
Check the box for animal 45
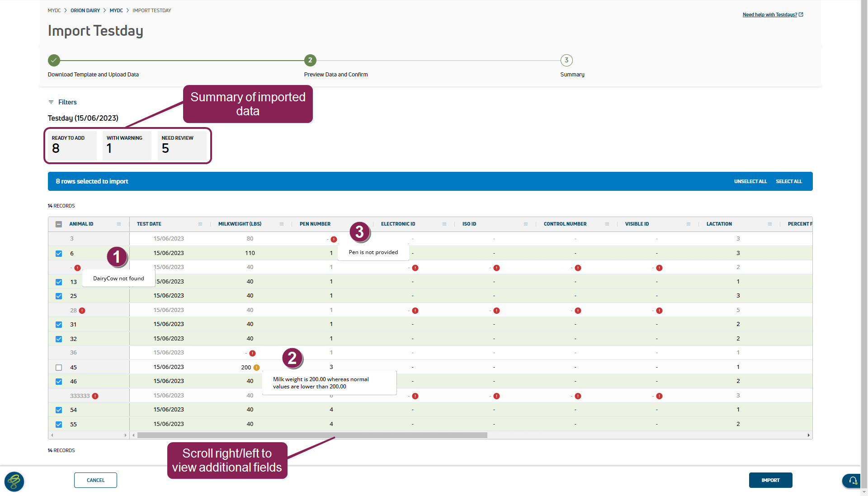59,368
